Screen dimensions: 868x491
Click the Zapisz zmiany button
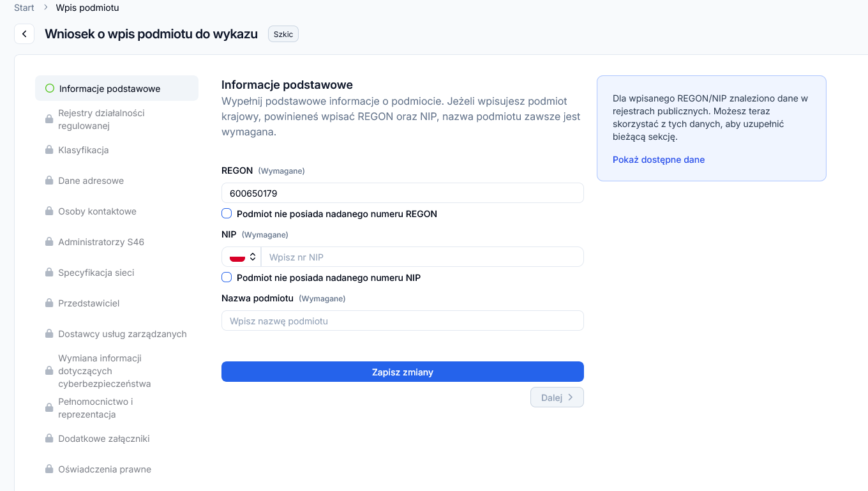(x=402, y=372)
